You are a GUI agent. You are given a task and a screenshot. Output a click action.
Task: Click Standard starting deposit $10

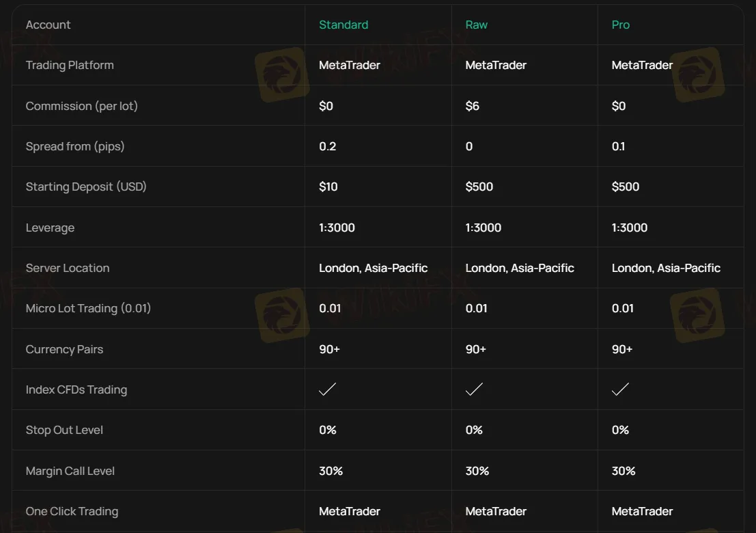pos(328,187)
